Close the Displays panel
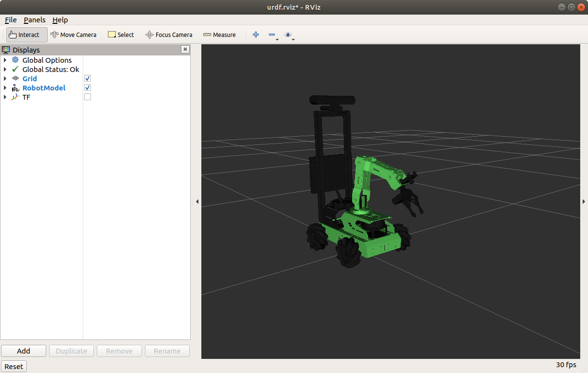The image size is (588, 373). click(x=185, y=49)
